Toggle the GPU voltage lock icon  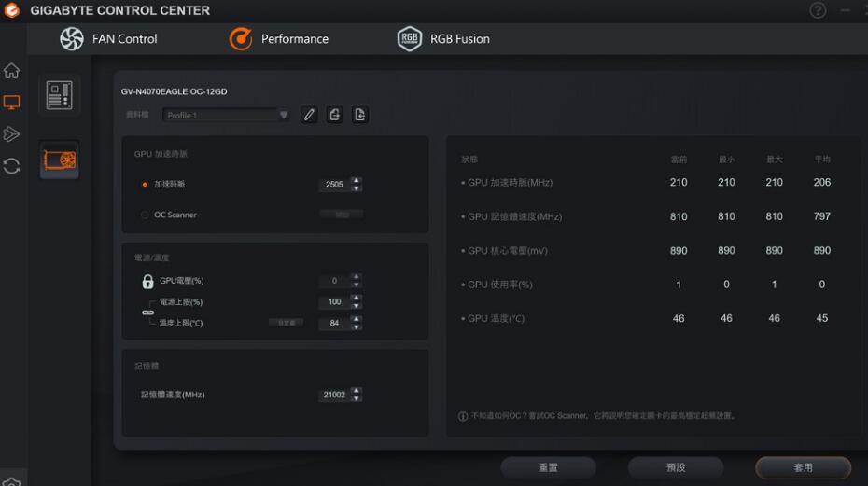(147, 281)
